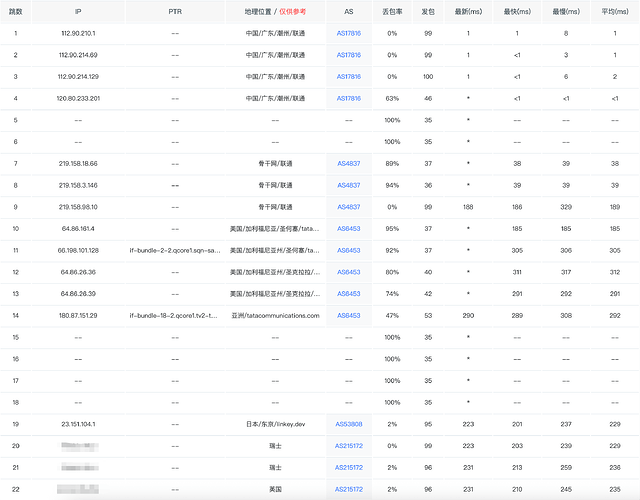Select IP address 219.158.98.10

pyautogui.click(x=78, y=207)
